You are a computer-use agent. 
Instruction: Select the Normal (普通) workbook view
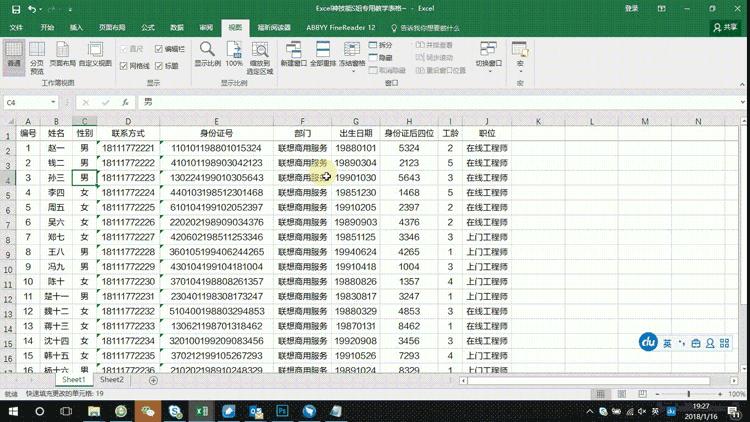pos(14,57)
